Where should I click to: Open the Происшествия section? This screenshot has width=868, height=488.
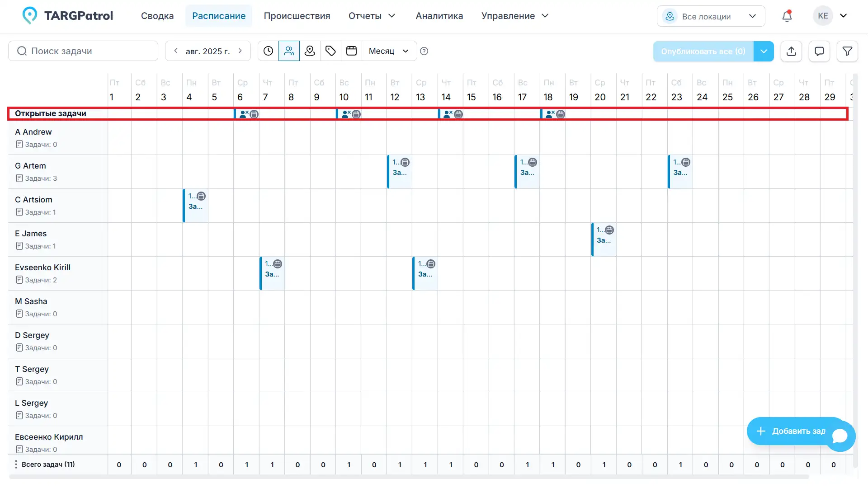coord(297,15)
